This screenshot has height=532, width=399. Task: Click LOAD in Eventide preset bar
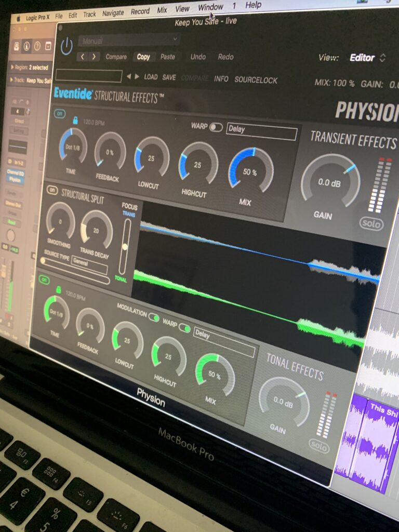coord(151,77)
